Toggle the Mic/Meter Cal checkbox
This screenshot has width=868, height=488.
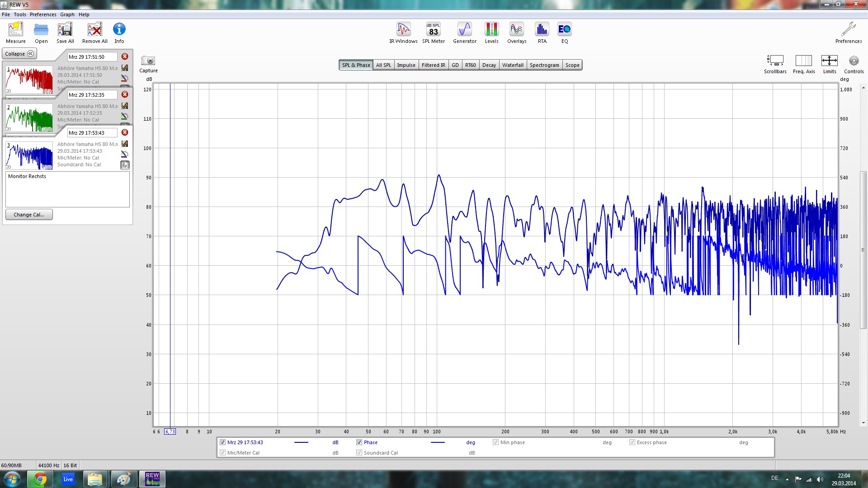coord(222,453)
